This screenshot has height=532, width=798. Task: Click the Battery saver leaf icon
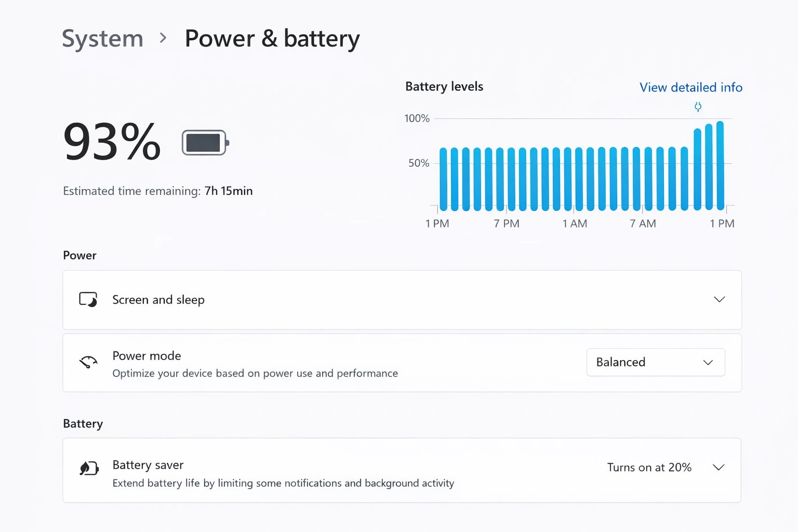point(88,468)
